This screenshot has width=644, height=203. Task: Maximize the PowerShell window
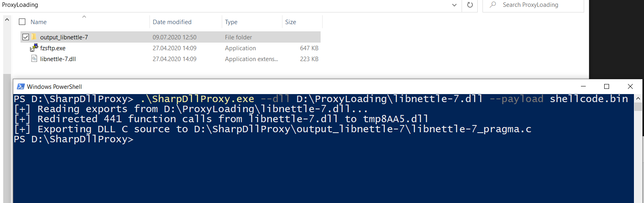tap(607, 86)
